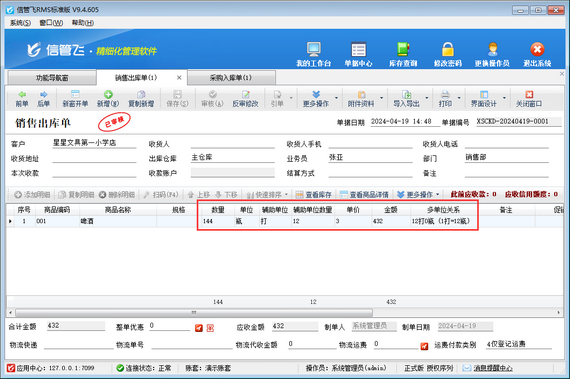Expand the 导入导出 dropdown arrow
The height and width of the screenshot is (379, 570).
tap(427, 98)
